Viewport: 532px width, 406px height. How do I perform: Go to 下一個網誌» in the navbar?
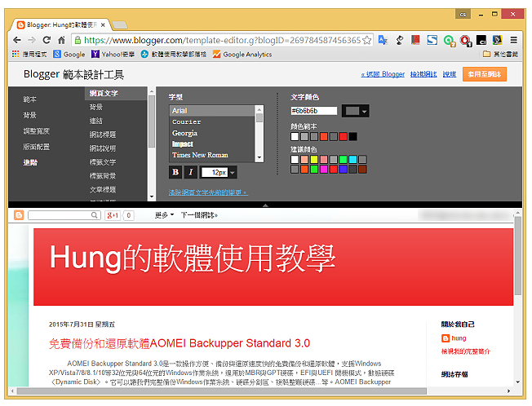(199, 215)
